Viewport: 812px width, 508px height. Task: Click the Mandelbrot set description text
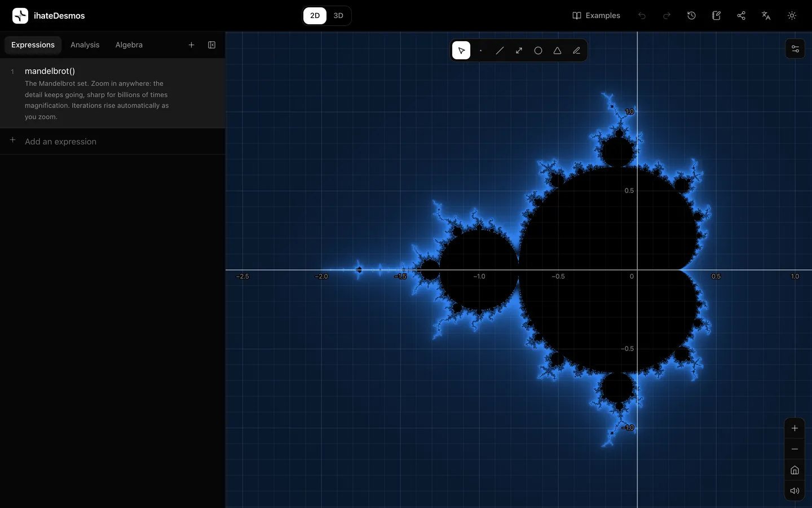point(96,100)
